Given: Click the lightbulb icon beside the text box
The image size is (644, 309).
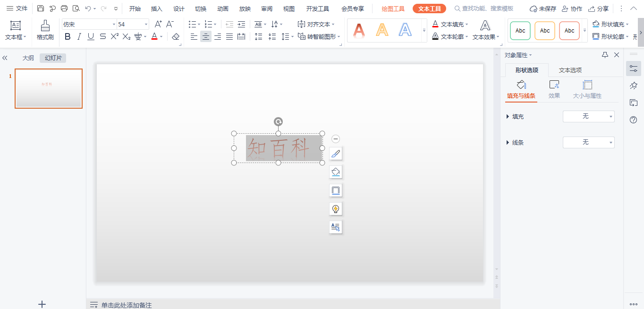Looking at the screenshot, I should tap(335, 209).
